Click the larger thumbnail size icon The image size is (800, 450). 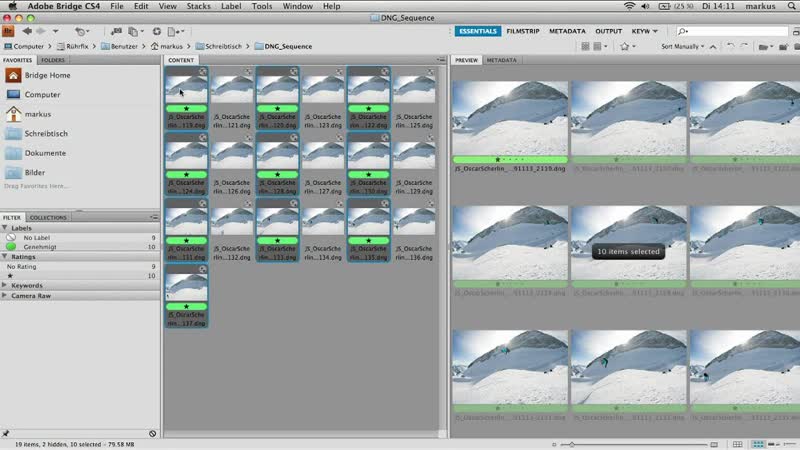click(x=714, y=444)
